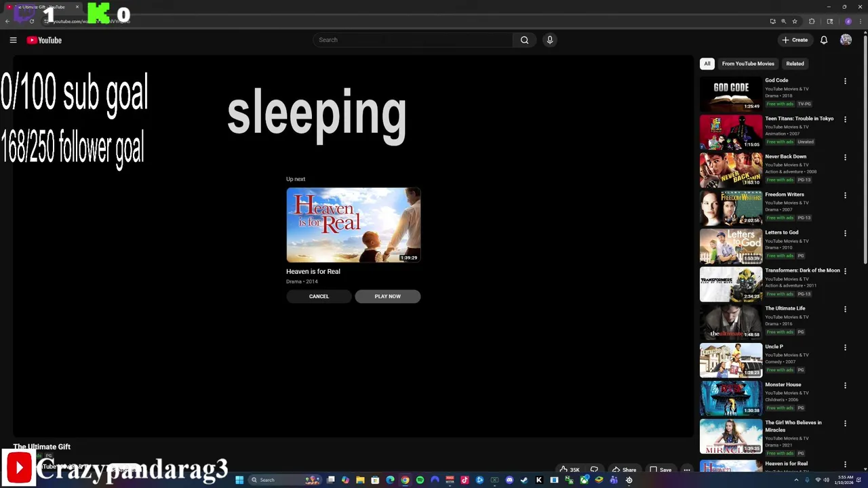Viewport: 868px width, 488px height.
Task: Open the Kick app in the taskbar
Action: click(x=539, y=480)
